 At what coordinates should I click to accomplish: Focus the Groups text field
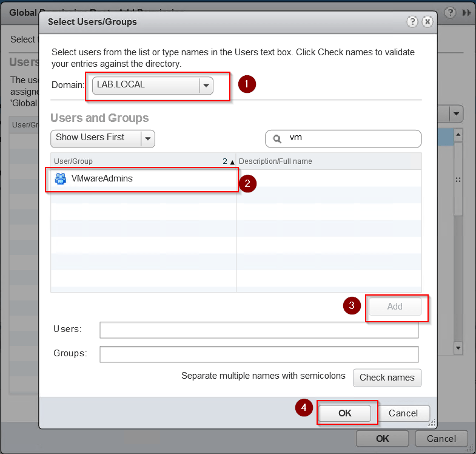click(259, 354)
